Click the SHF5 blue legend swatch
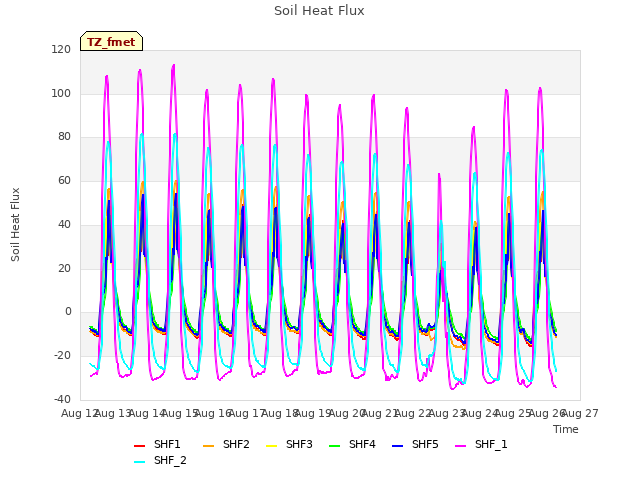This screenshot has height=480, width=640. tap(397, 446)
